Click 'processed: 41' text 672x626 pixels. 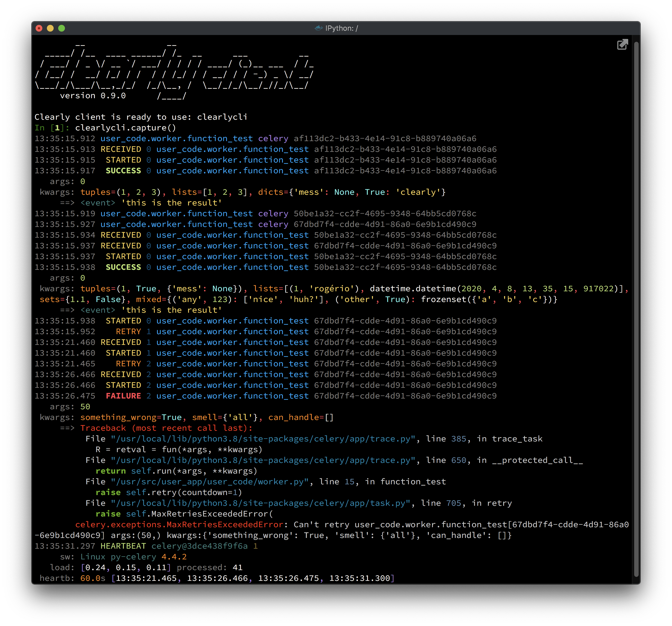(x=210, y=568)
